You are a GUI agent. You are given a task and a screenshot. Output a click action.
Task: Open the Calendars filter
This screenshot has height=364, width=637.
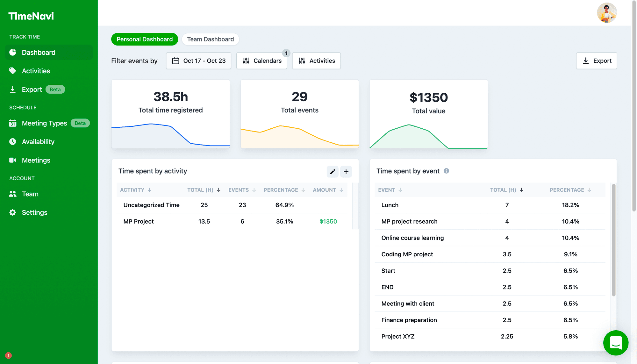click(x=262, y=61)
